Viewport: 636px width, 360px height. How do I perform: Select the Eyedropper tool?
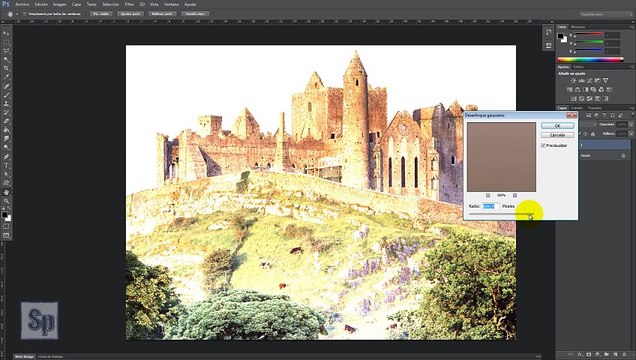6,77
